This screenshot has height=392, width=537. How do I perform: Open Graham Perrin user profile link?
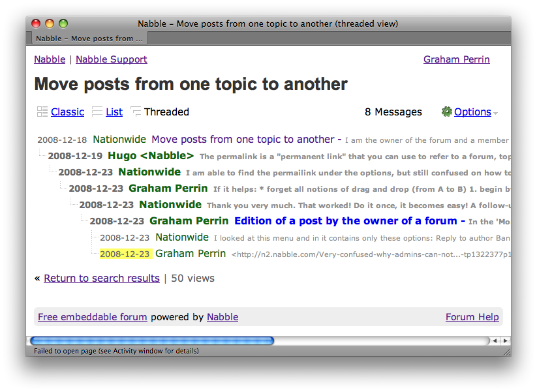(456, 59)
